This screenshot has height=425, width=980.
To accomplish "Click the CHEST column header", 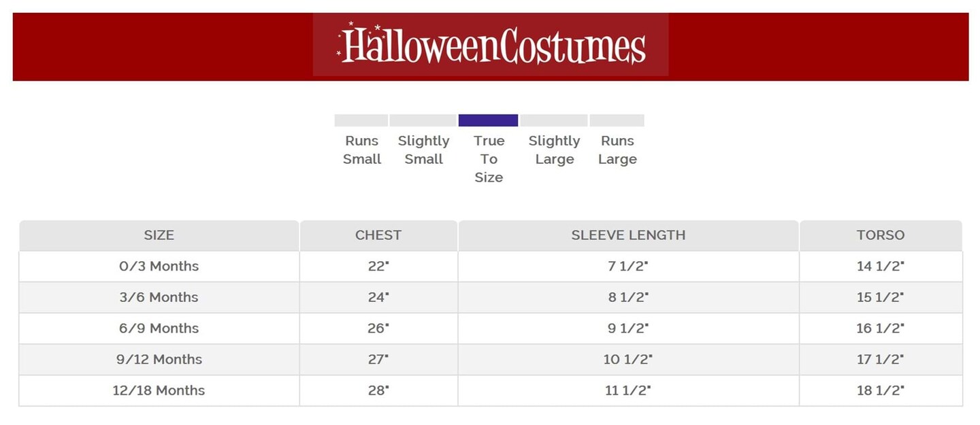I will click(378, 235).
